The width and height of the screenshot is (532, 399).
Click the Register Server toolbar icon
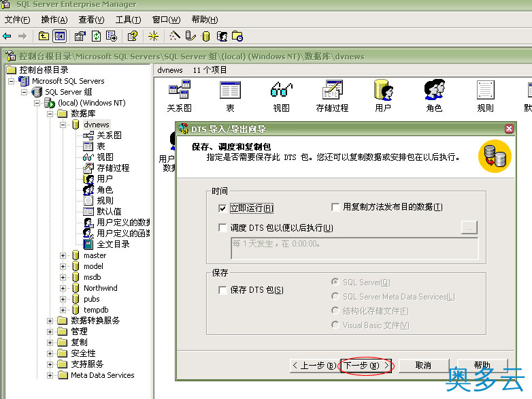point(190,36)
